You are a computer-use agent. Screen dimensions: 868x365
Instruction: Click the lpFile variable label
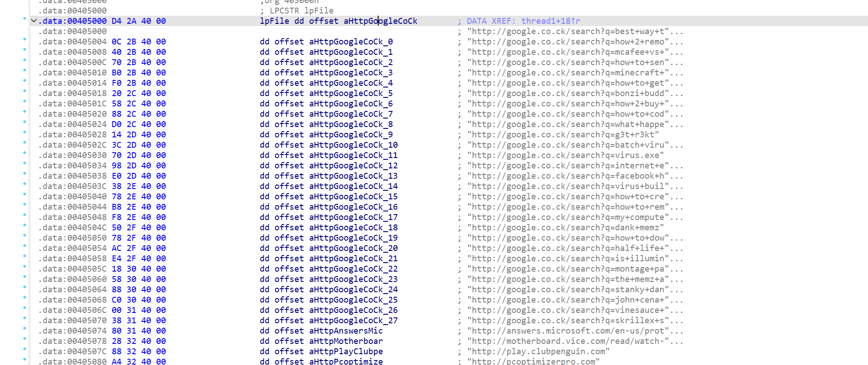click(x=274, y=21)
